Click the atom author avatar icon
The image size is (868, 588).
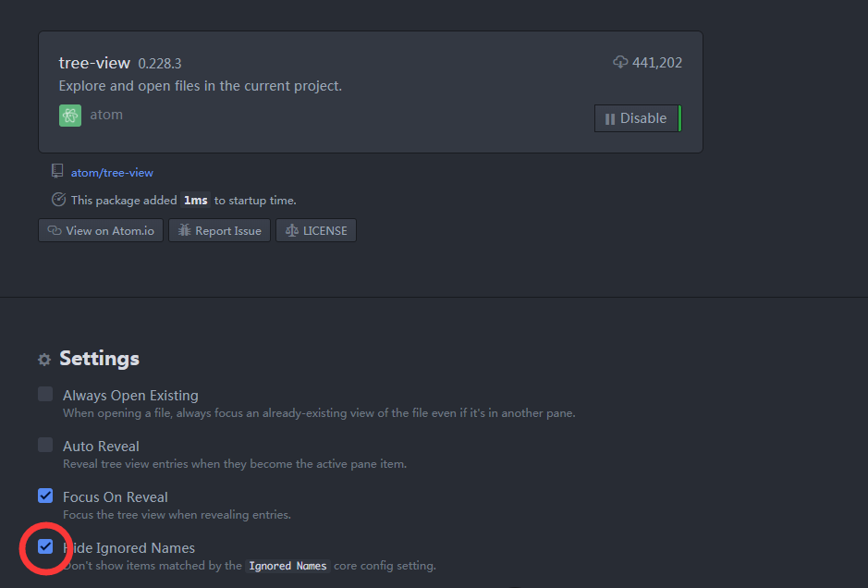pos(70,116)
